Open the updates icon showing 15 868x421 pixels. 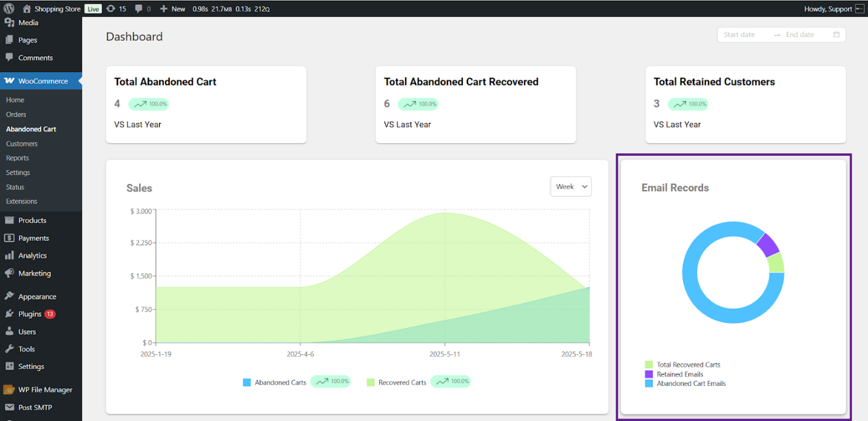(x=110, y=8)
